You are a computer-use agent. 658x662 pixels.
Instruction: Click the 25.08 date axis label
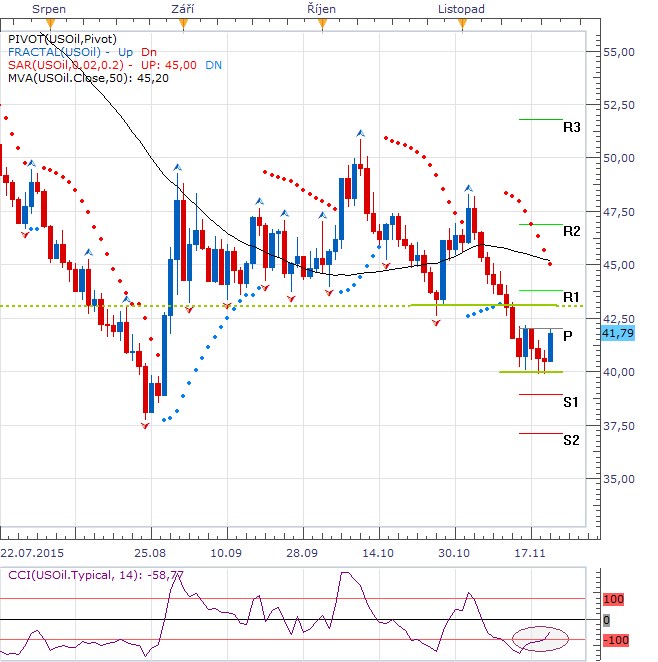point(150,553)
